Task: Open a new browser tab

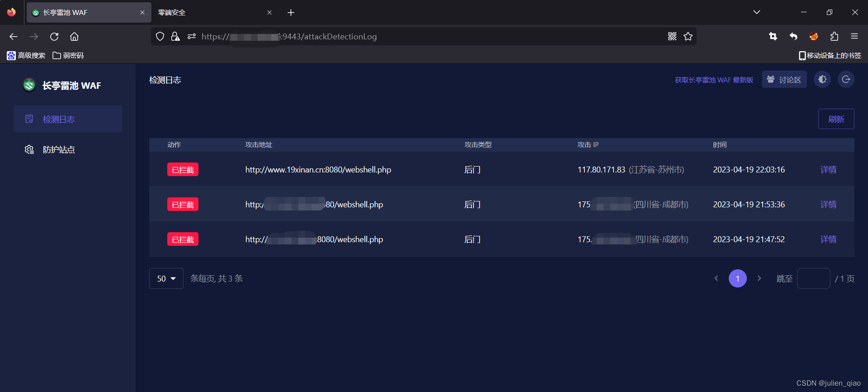Action: 291,13
